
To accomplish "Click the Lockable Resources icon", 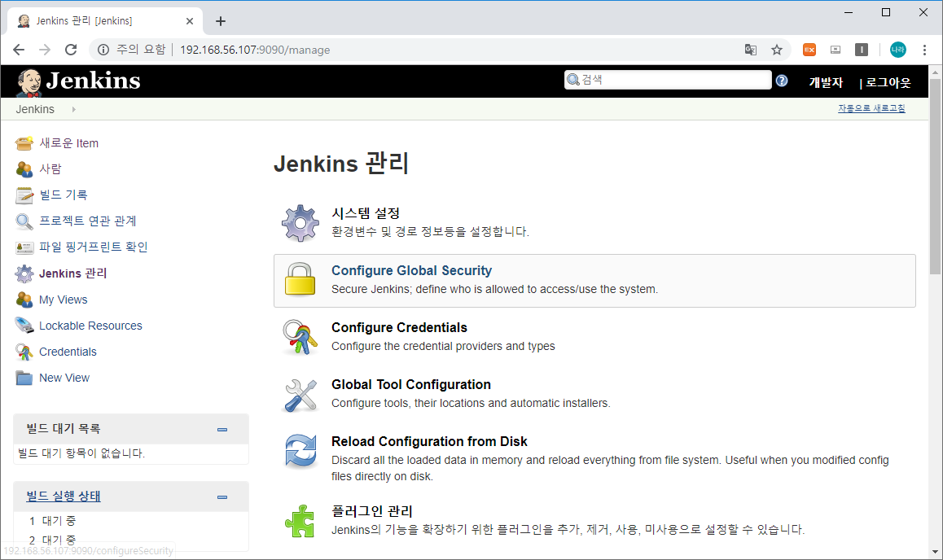I will 24,326.
